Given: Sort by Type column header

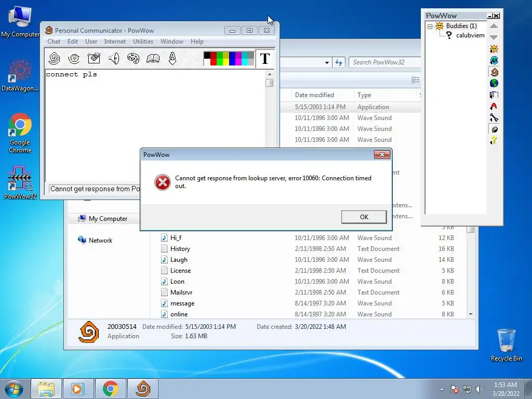Looking at the screenshot, I should tap(364, 95).
